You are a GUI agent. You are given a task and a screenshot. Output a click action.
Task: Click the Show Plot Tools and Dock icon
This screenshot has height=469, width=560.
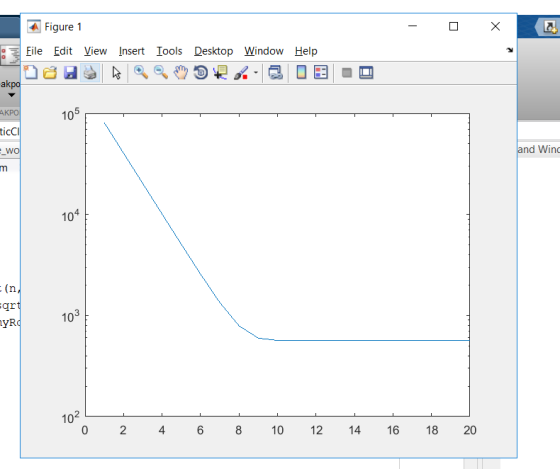pos(366,73)
